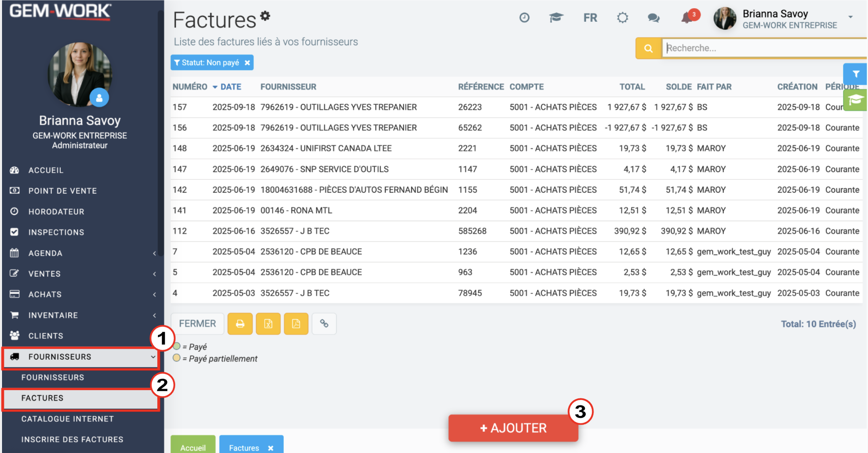Switch language via FR button

click(x=590, y=18)
